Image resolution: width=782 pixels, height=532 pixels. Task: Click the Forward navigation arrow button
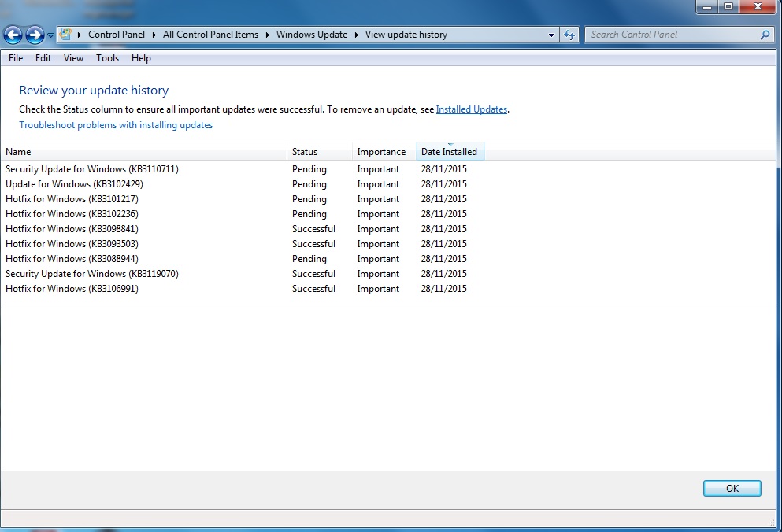click(35, 35)
